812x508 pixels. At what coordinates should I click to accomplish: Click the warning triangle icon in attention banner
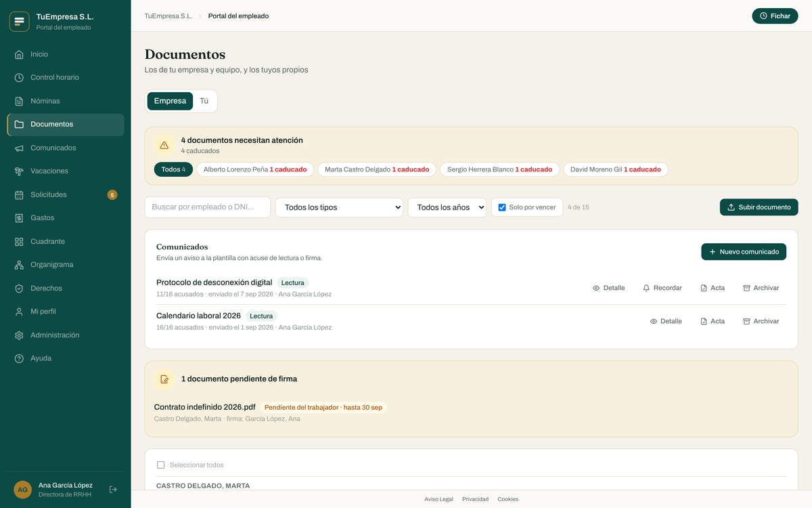tap(164, 145)
